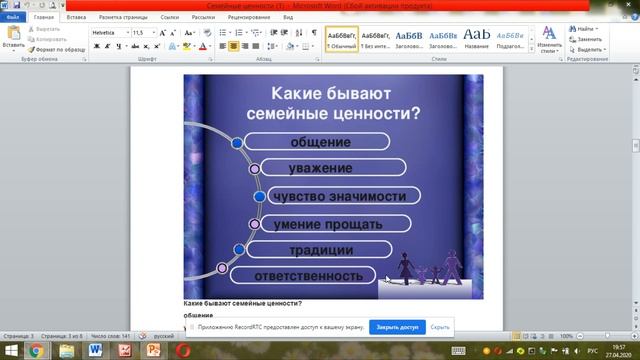Click the Скрыть link in sharing bar
The height and width of the screenshot is (360, 640).
[x=440, y=327]
